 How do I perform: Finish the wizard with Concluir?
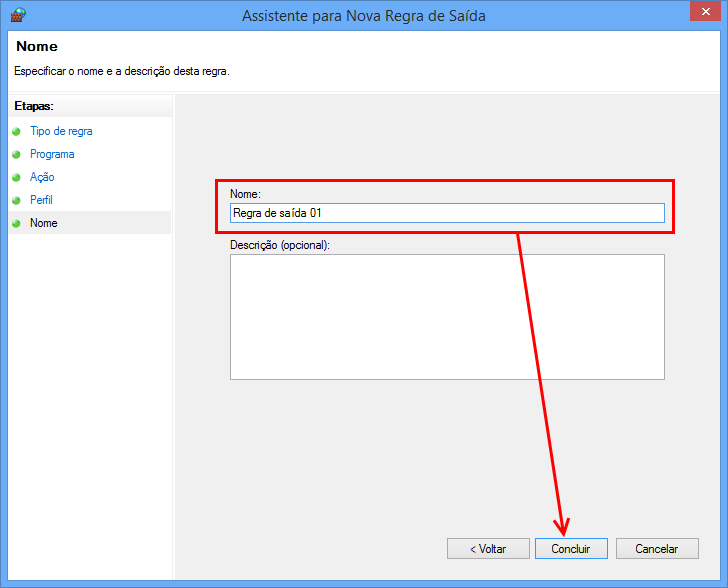pyautogui.click(x=571, y=549)
